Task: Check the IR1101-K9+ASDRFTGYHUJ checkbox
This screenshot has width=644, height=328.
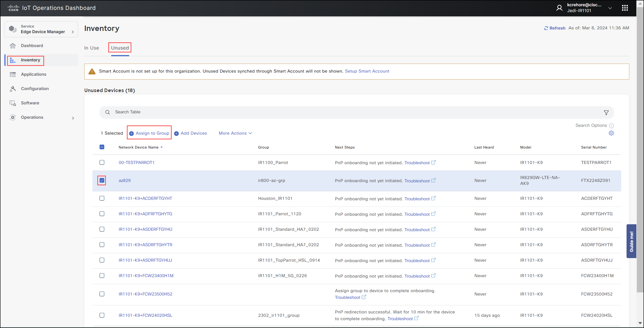Action: click(102, 260)
